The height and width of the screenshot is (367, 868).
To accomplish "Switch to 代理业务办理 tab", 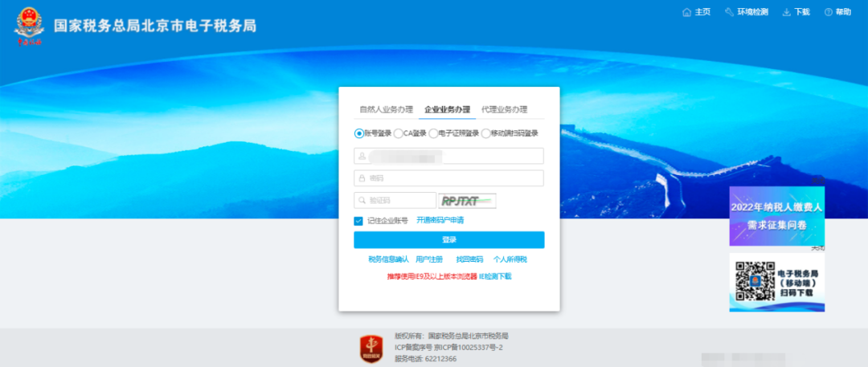I will click(504, 109).
